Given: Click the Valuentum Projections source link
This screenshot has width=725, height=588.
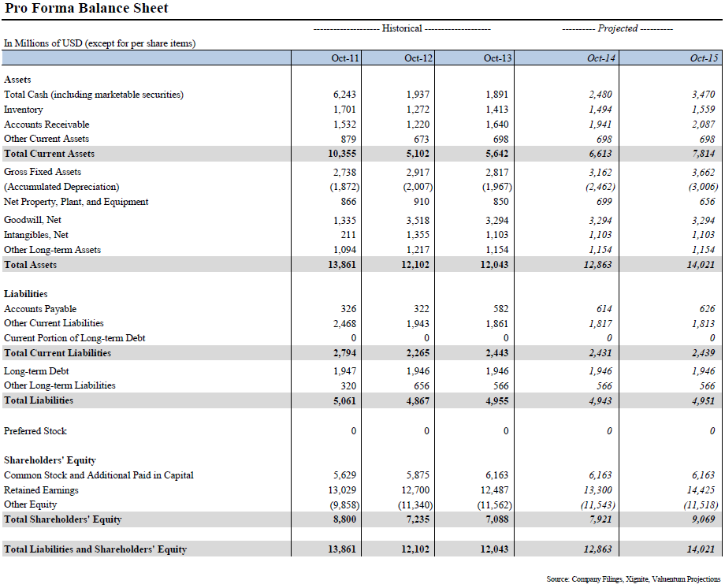Looking at the screenshot, I should coord(679,577).
